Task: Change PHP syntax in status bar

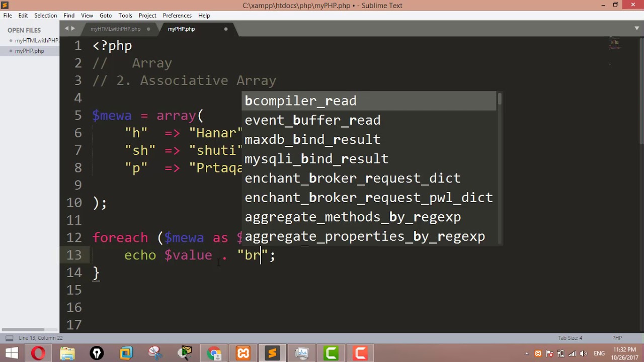Action: pyautogui.click(x=617, y=338)
